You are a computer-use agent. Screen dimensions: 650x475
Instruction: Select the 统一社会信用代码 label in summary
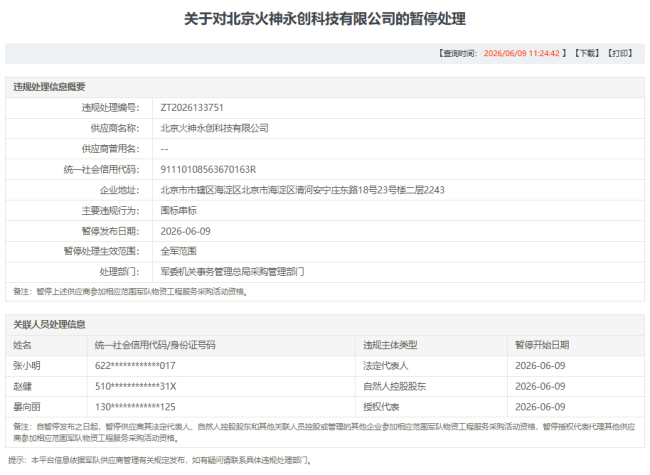click(x=101, y=170)
